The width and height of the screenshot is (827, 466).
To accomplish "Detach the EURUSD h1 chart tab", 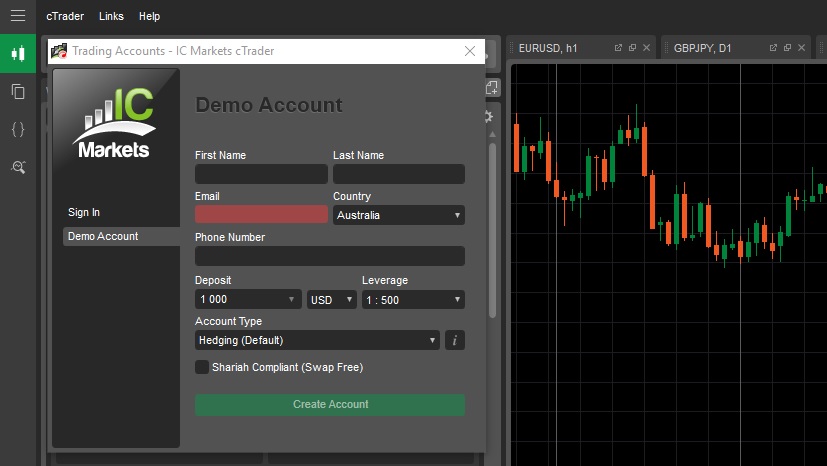I will point(618,48).
